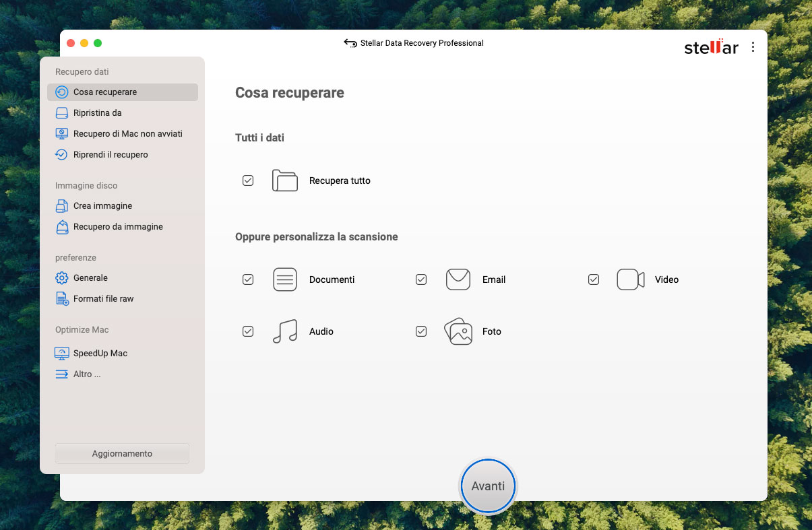Uncheck the Email checkbox
This screenshot has width=812, height=530.
(x=421, y=279)
